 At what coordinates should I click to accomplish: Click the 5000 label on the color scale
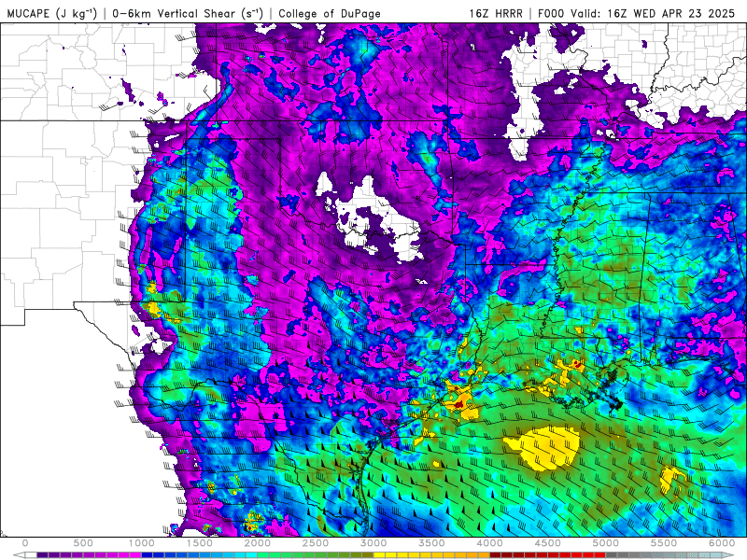pos(606,543)
